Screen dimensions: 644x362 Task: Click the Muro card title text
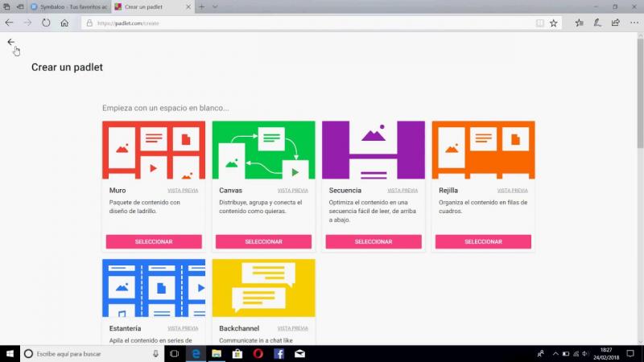[118, 191]
